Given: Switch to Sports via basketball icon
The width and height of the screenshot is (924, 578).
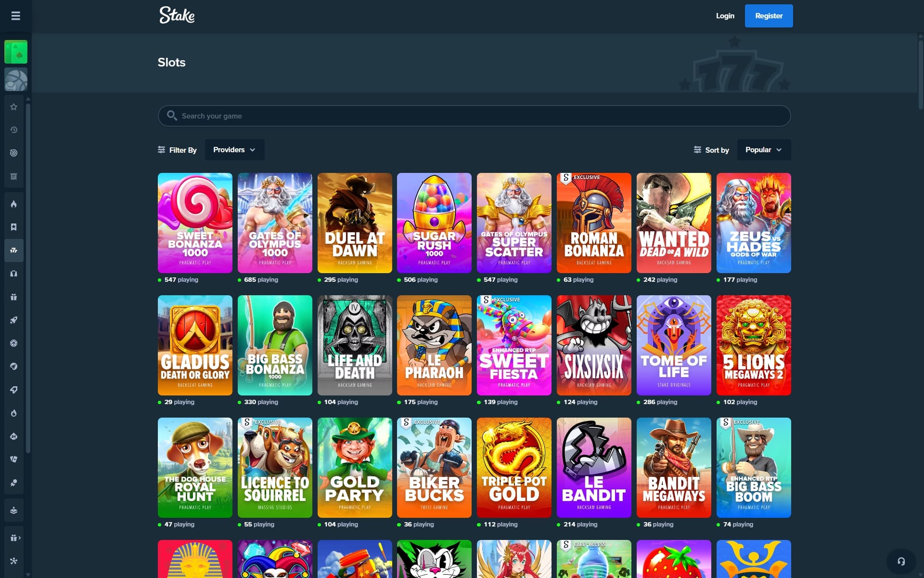Looking at the screenshot, I should (16, 79).
